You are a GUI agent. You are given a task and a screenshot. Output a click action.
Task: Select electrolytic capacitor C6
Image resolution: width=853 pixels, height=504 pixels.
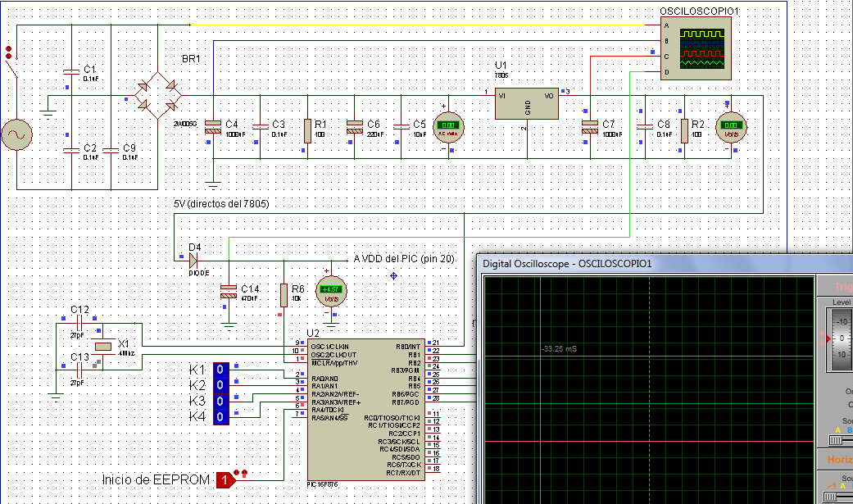355,127
